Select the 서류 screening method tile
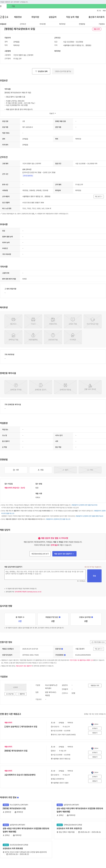Image resolution: width=106 pixels, height=868 pixels. pyautogui.click(x=16, y=470)
